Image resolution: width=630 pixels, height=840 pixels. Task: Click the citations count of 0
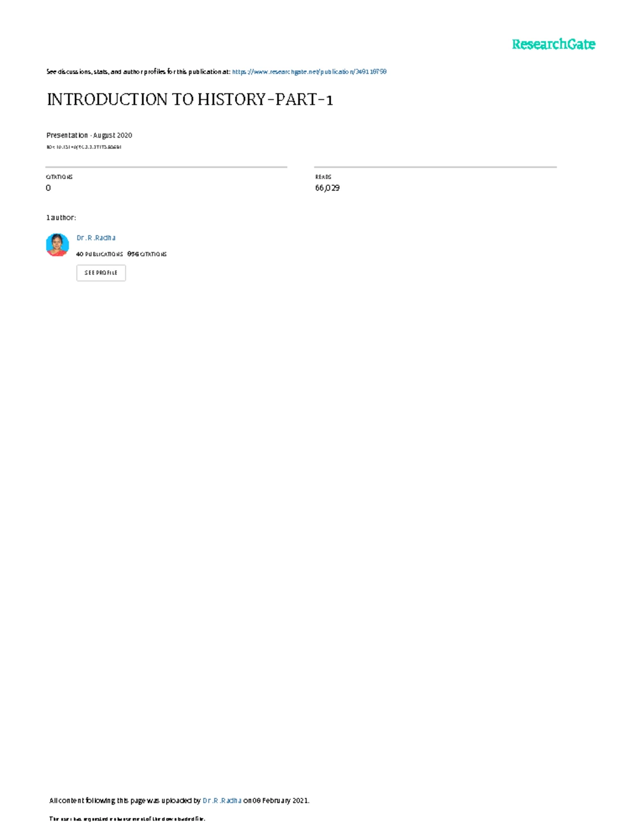point(48,188)
